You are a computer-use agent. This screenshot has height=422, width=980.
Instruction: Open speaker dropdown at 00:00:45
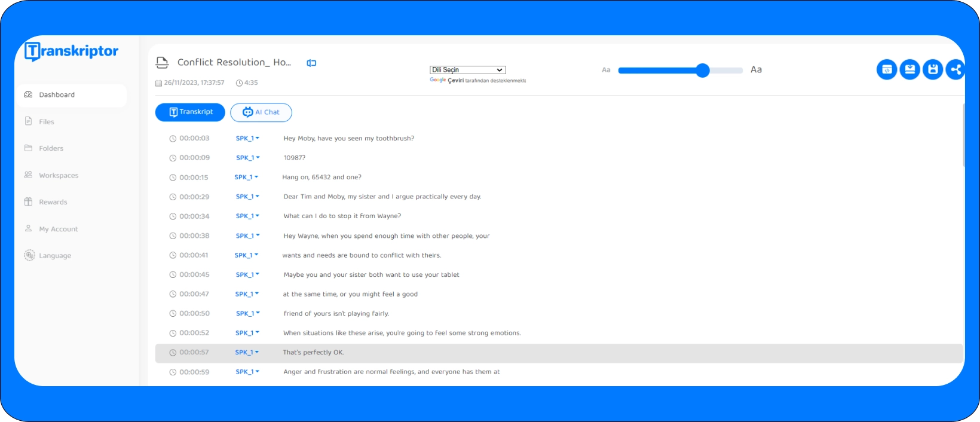pos(247,274)
